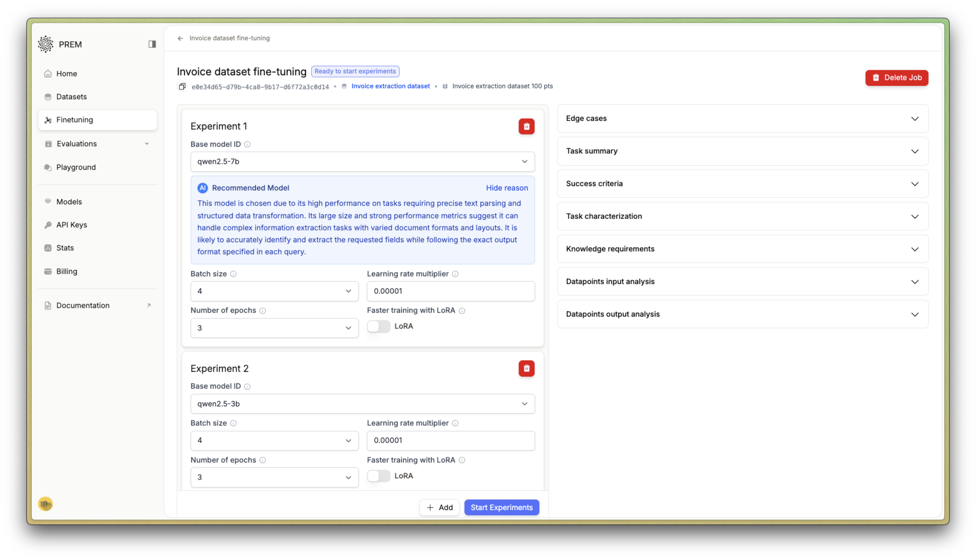Click Experiment 2 learning rate multiplier field
Screen dimensions: 976x560
coord(450,440)
